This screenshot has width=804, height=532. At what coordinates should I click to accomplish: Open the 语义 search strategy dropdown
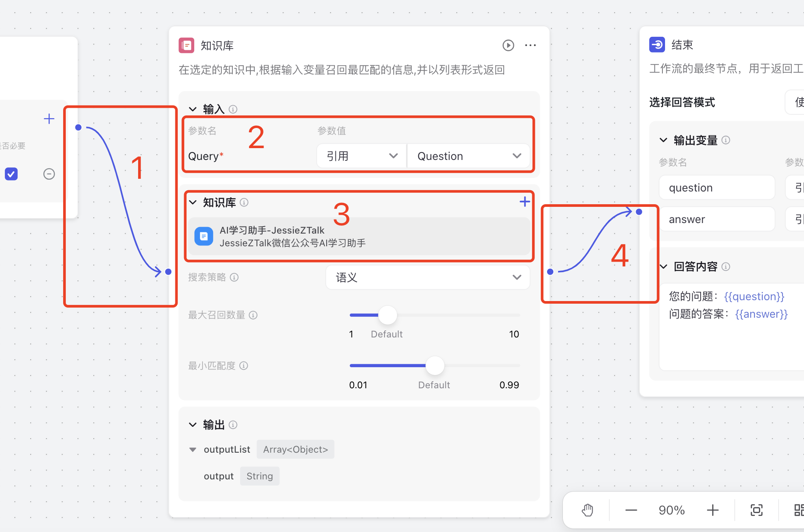427,277
